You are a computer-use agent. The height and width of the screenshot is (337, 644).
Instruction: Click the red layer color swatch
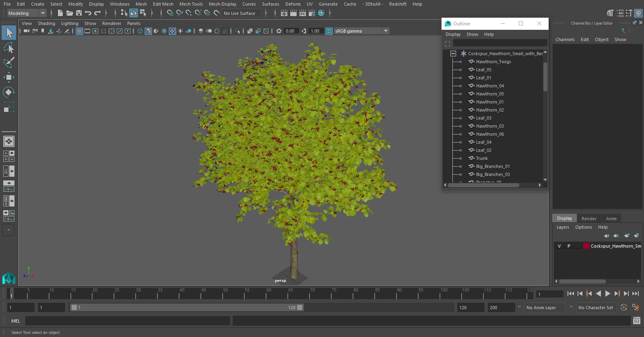pos(586,246)
